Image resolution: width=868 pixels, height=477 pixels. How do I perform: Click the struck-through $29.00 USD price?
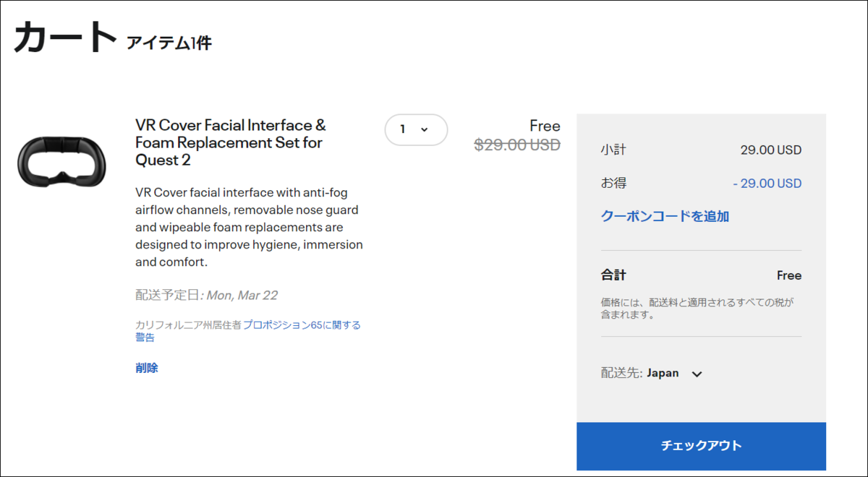[517, 145]
